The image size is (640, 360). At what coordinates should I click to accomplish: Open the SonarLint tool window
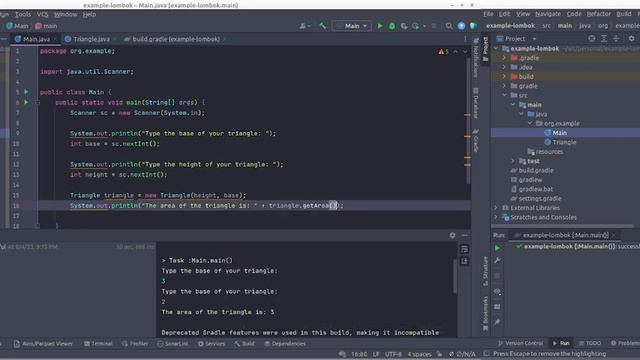(172, 344)
